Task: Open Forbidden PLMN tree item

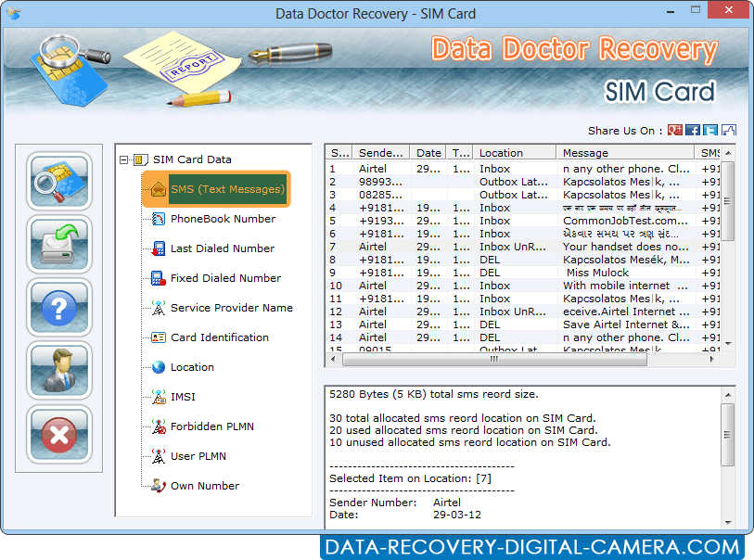Action: 212,426
